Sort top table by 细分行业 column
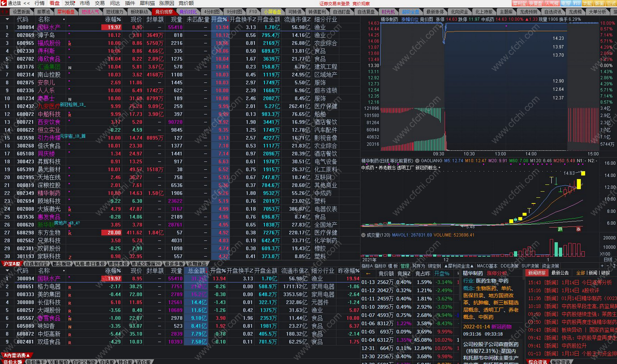 [x=326, y=19]
